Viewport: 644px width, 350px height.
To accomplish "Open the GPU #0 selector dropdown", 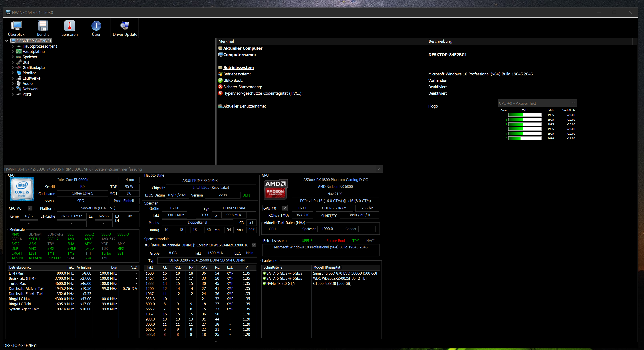I will point(284,208).
